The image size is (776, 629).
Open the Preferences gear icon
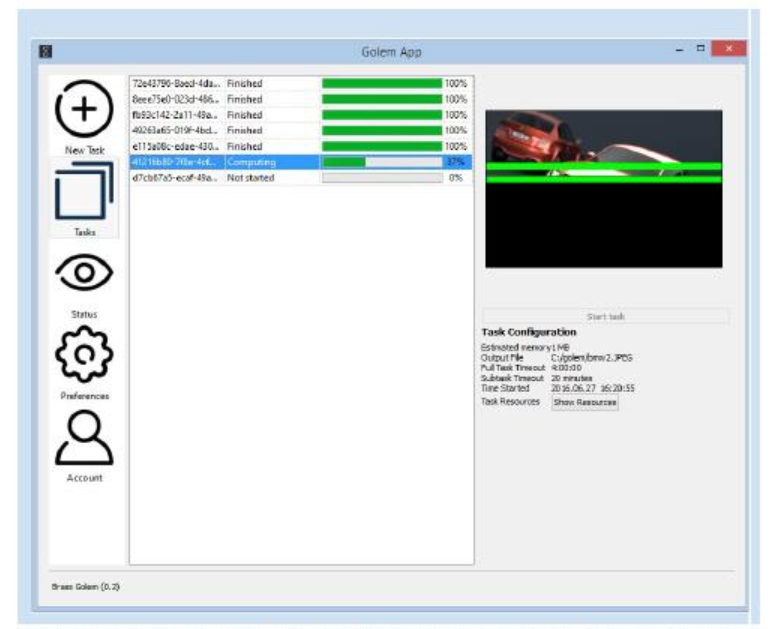point(84,354)
